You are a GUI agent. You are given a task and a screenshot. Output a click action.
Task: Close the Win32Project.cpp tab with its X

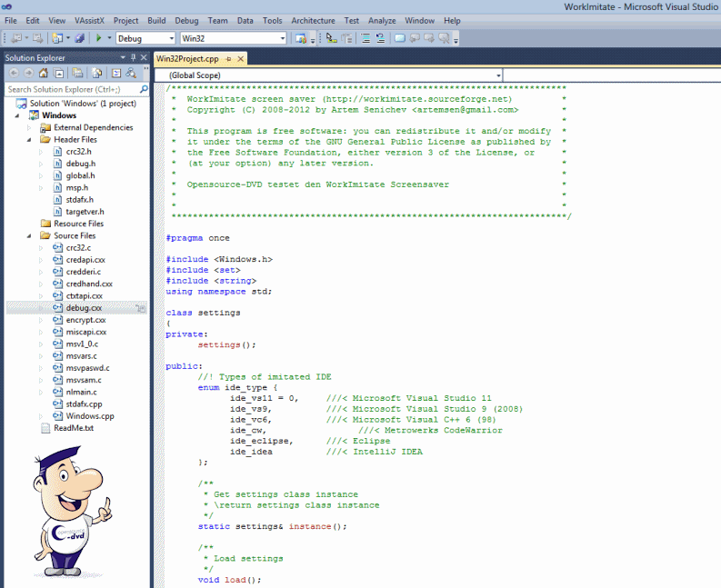240,58
